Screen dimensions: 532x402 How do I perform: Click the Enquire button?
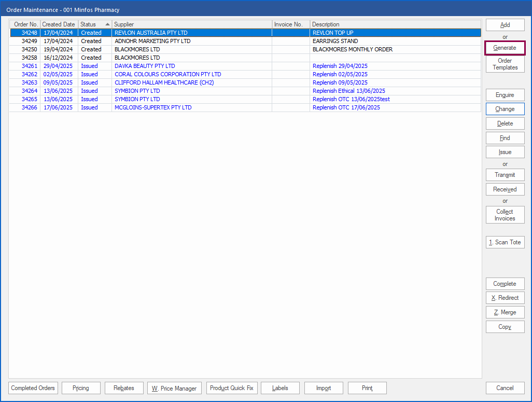pos(505,95)
